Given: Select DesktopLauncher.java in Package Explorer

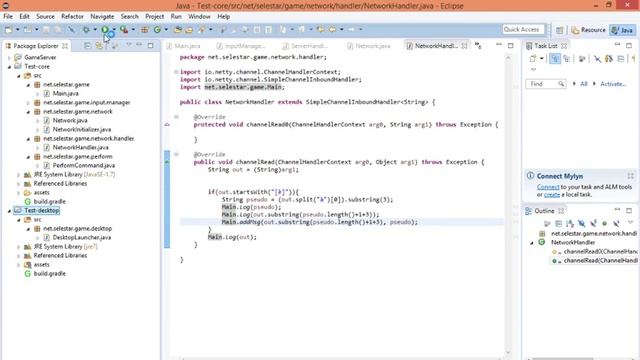Looking at the screenshot, I should [82, 237].
